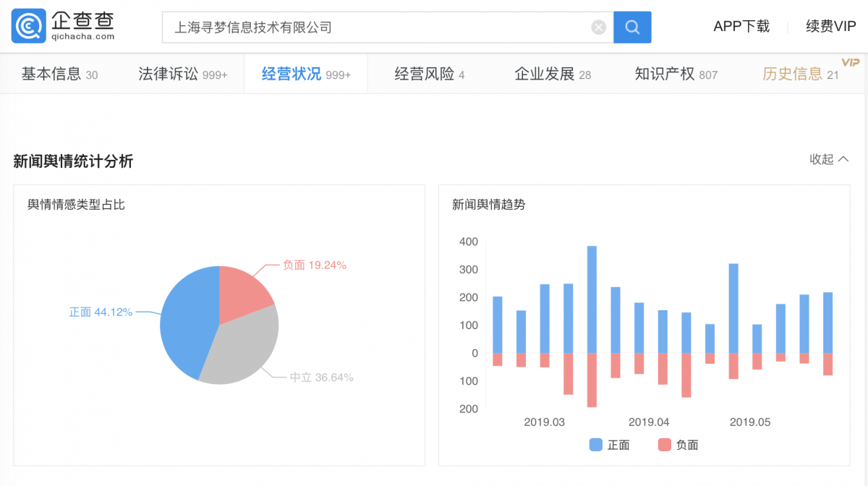Image resolution: width=868 pixels, height=486 pixels.
Task: Open the 知识产权 tab
Action: click(x=676, y=74)
